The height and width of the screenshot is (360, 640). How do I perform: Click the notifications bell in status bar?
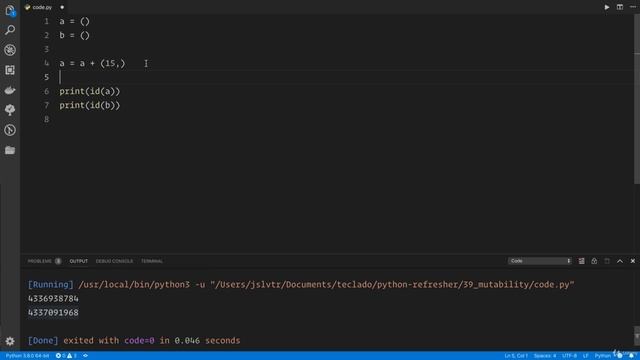pyautogui.click(x=631, y=356)
